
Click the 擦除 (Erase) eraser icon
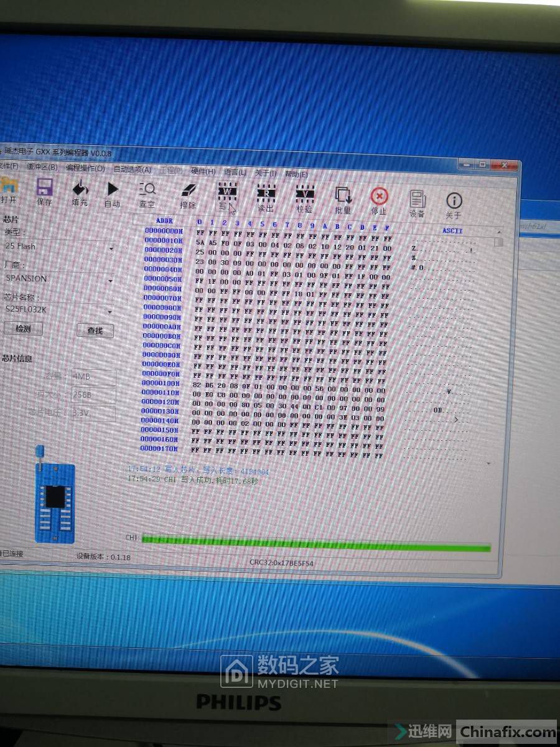click(x=188, y=190)
